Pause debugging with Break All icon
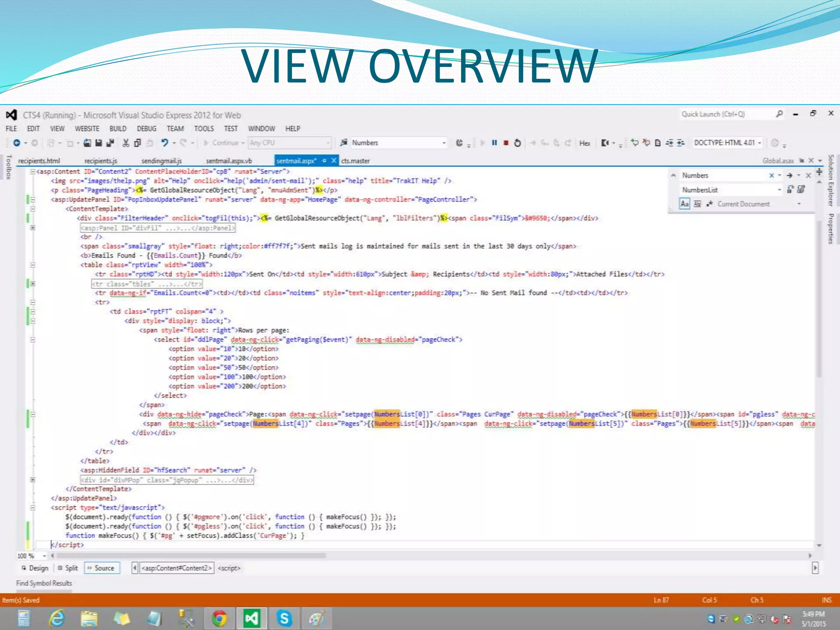The width and height of the screenshot is (840, 630). 494,143
